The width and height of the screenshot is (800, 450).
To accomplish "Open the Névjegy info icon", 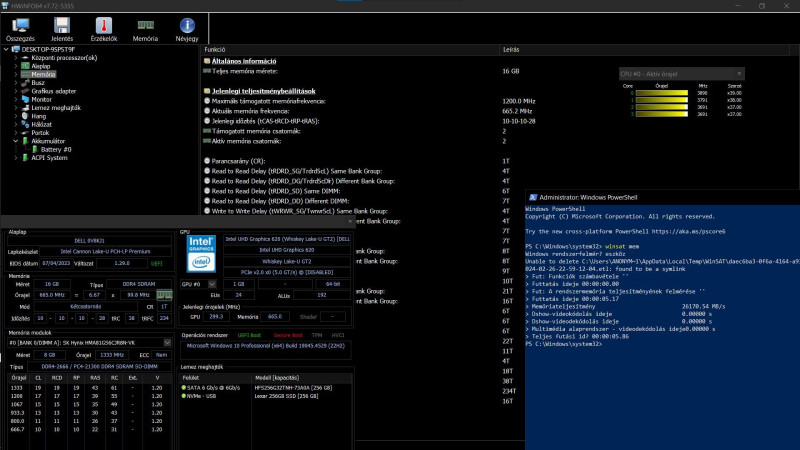I will 187,26.
